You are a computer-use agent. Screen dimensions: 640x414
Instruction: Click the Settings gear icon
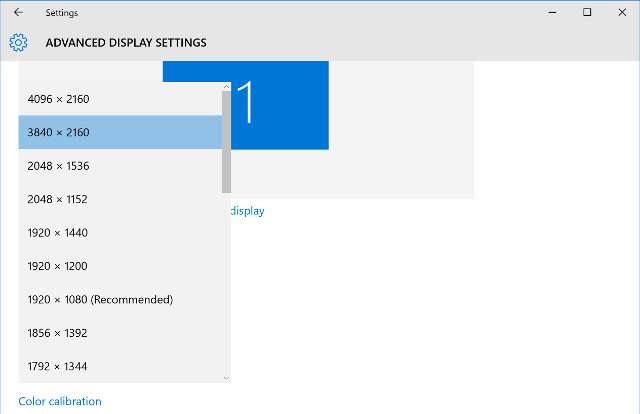[x=18, y=42]
